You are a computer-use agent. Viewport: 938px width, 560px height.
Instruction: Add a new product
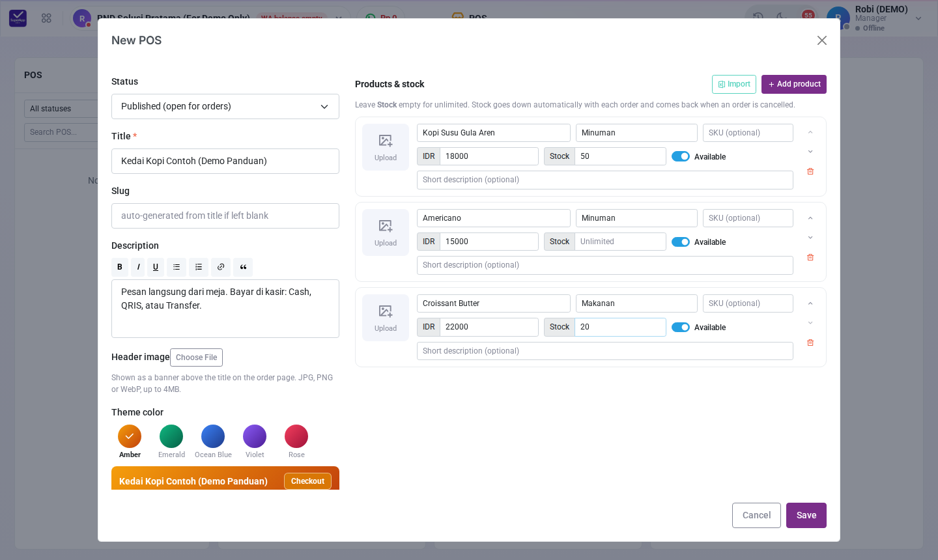point(794,84)
